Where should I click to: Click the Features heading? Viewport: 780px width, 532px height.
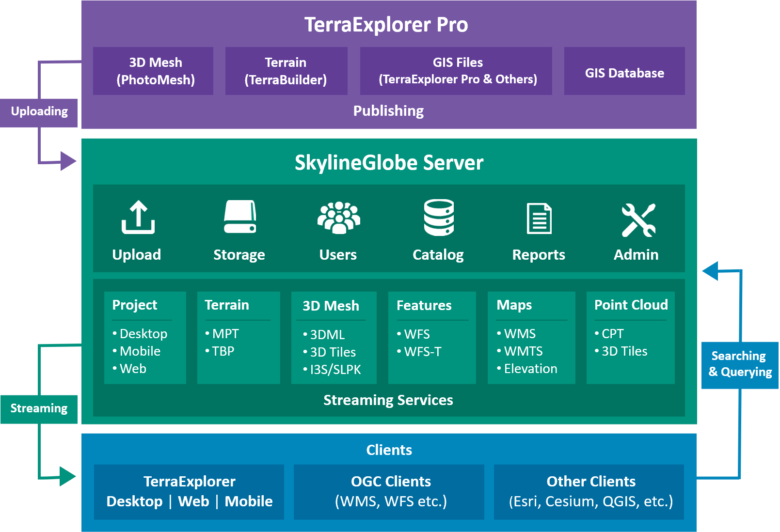click(x=424, y=306)
